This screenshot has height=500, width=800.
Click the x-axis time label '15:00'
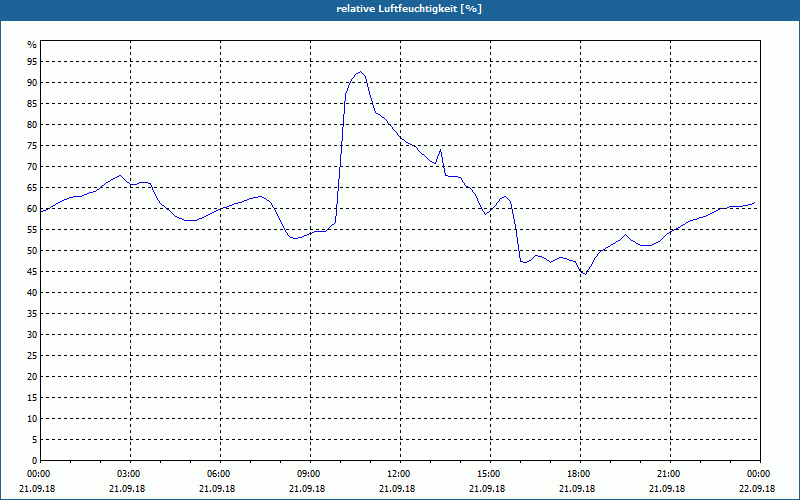point(489,474)
